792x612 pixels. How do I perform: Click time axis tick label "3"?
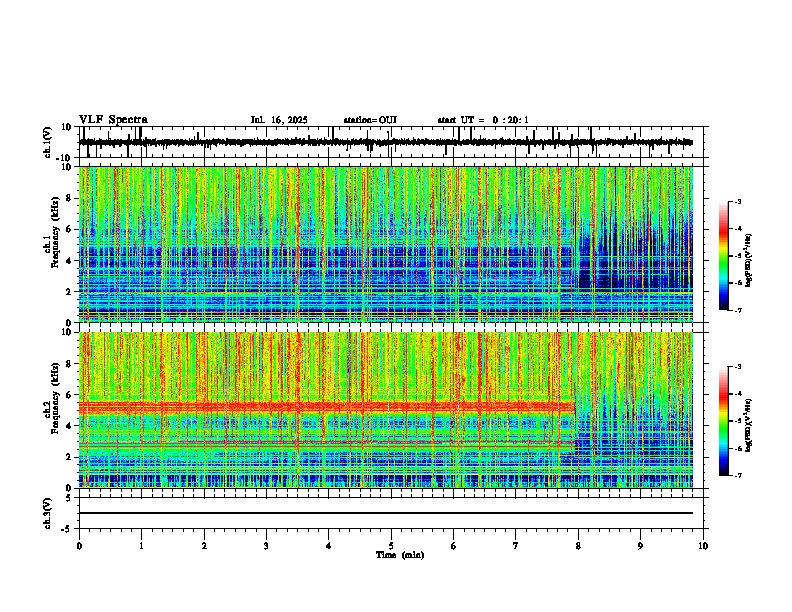pyautogui.click(x=266, y=546)
